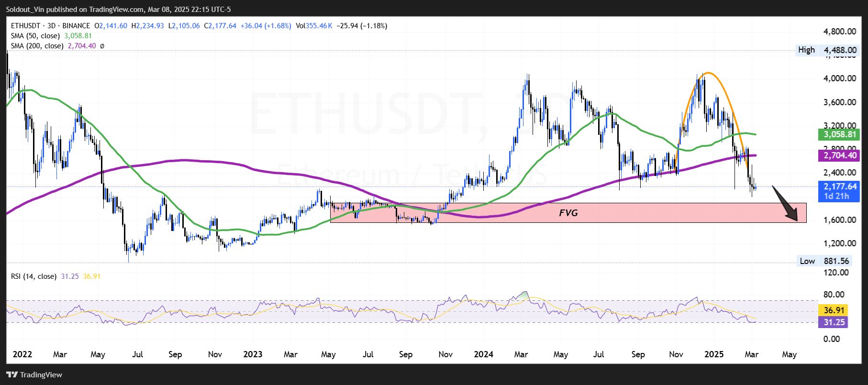This screenshot has width=868, height=385.
Task: Click the 80.00 RSI scale label
Action: click(834, 295)
